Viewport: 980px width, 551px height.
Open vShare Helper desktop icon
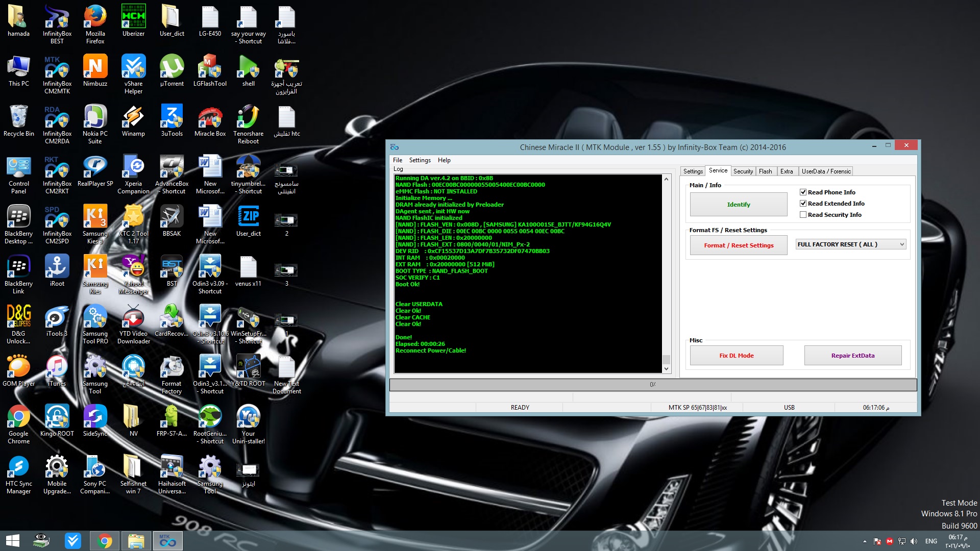[133, 74]
